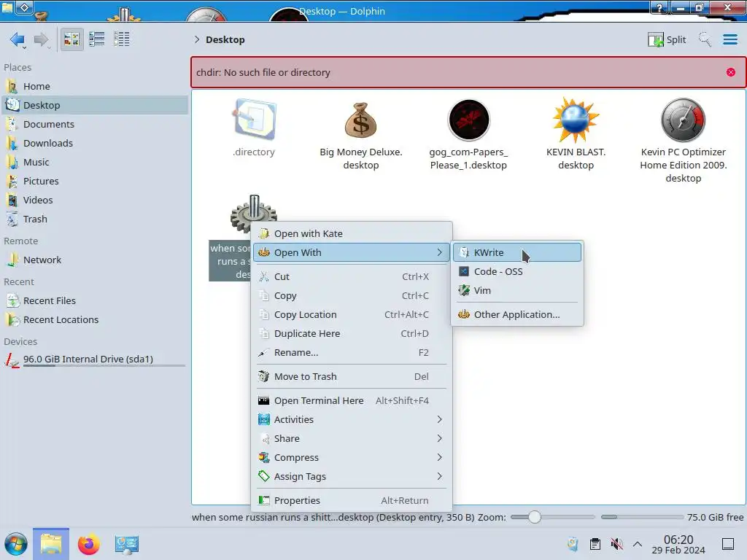Open the hamburger menu

(729, 39)
